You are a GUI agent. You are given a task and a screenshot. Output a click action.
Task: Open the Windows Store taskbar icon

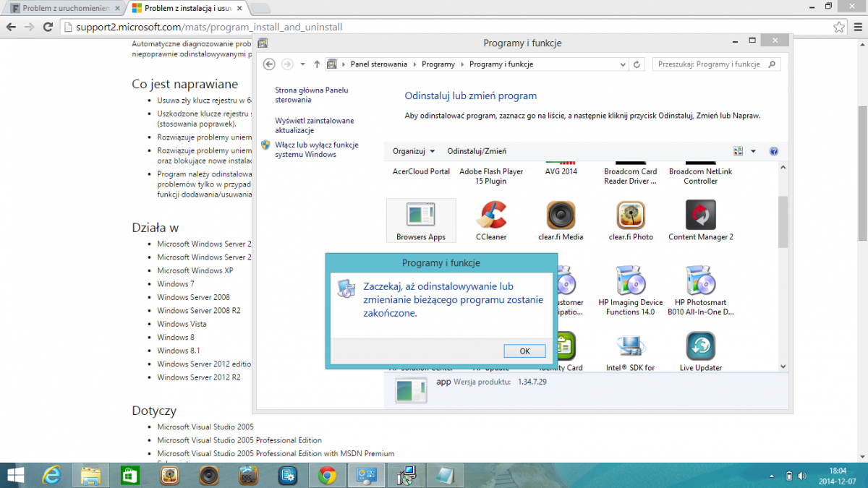pos(130,475)
